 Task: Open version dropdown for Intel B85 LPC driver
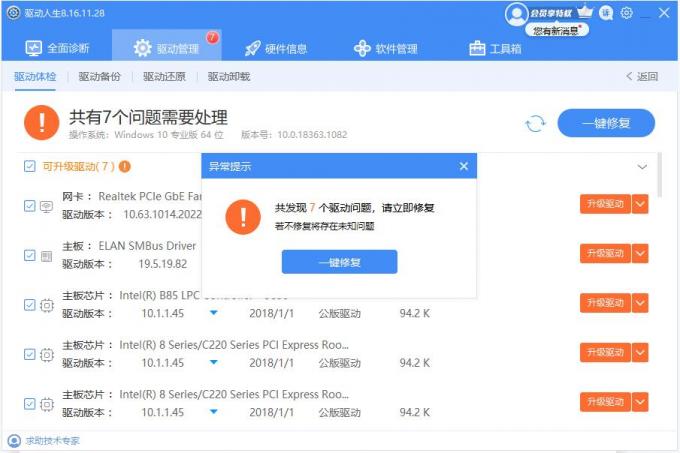[x=213, y=313]
